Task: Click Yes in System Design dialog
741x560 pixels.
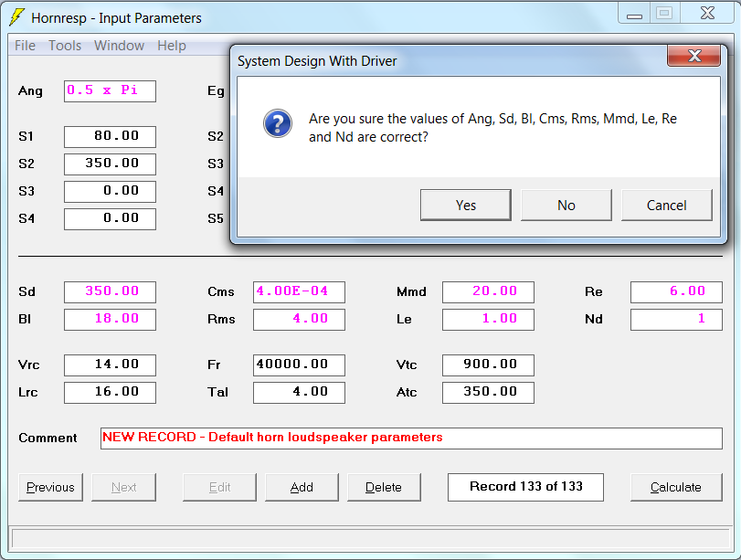Action: point(465,206)
